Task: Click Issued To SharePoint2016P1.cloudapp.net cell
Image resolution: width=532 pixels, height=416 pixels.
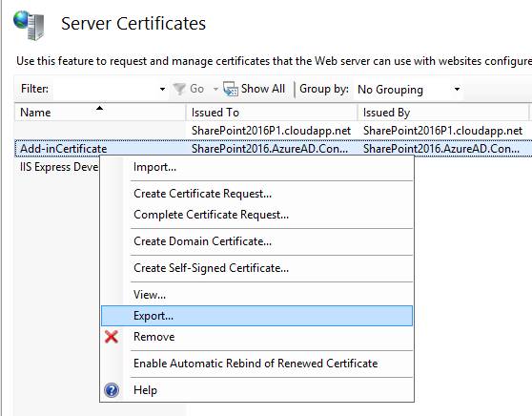Action: (271, 131)
